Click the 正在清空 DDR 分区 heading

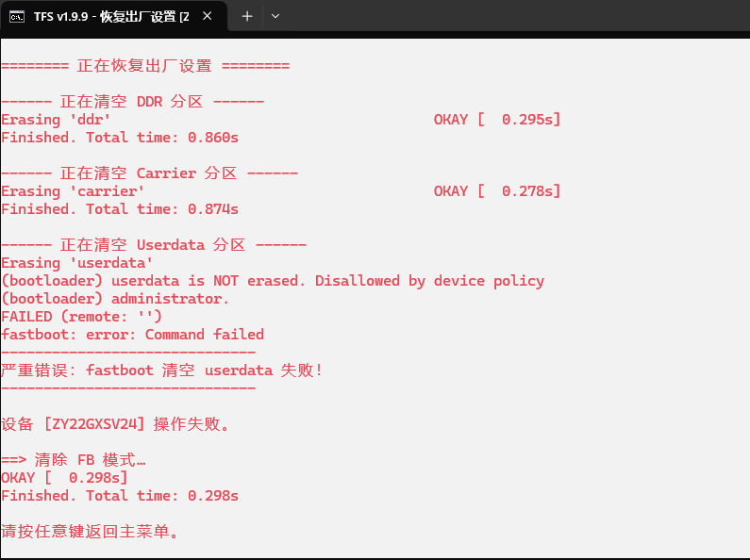pos(132,101)
